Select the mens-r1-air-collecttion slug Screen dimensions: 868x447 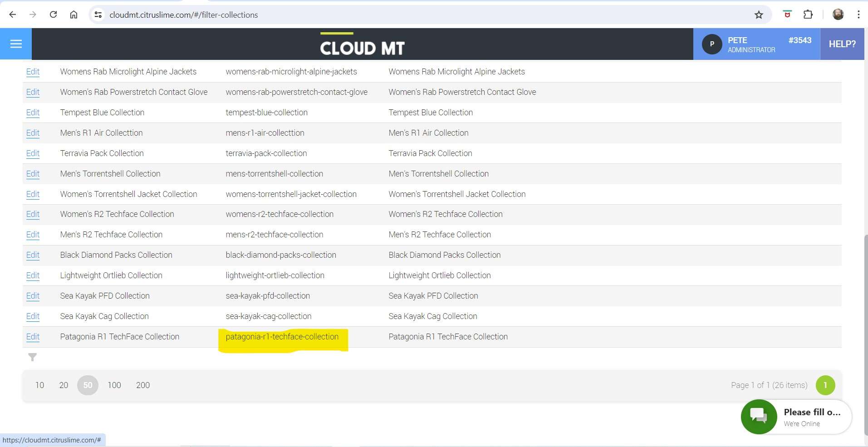click(x=265, y=133)
